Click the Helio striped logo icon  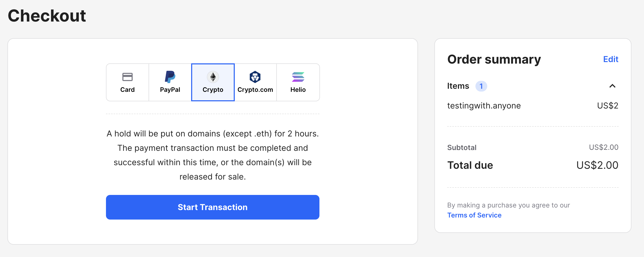(298, 77)
